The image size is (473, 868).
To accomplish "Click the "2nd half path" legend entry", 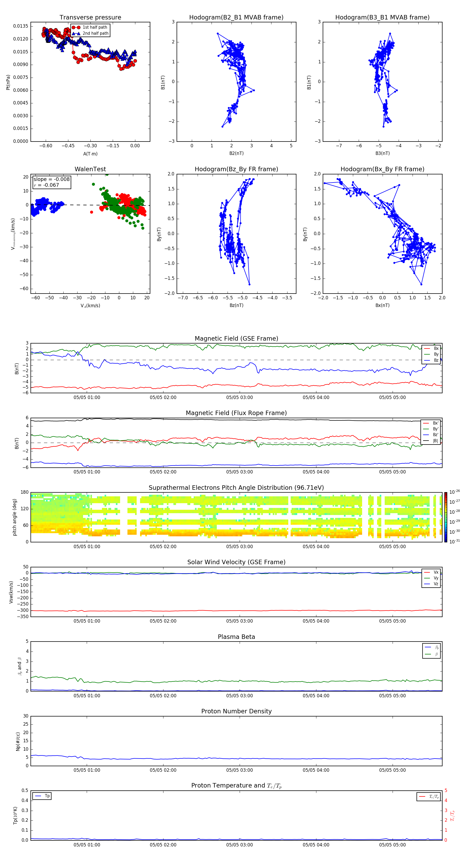I will click(x=90, y=33).
